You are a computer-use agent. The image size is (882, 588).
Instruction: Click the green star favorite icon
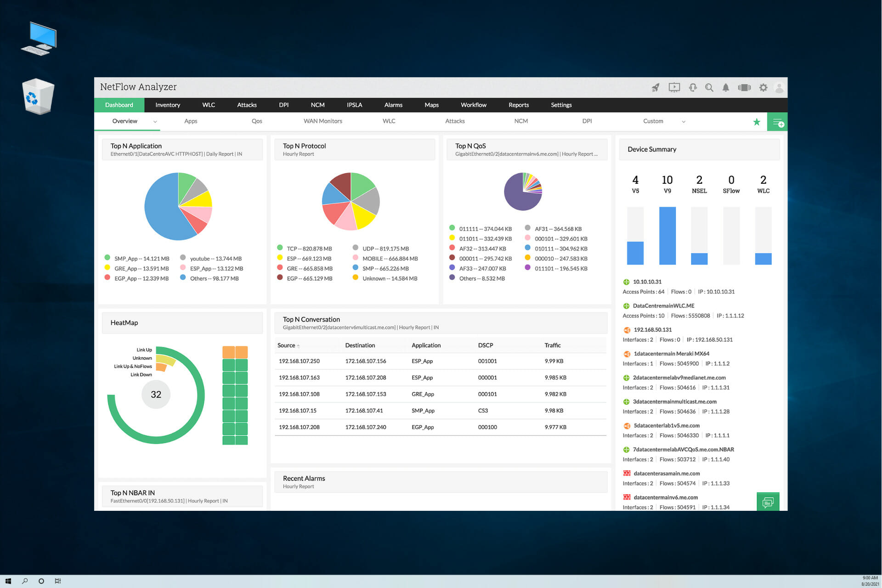pyautogui.click(x=757, y=122)
